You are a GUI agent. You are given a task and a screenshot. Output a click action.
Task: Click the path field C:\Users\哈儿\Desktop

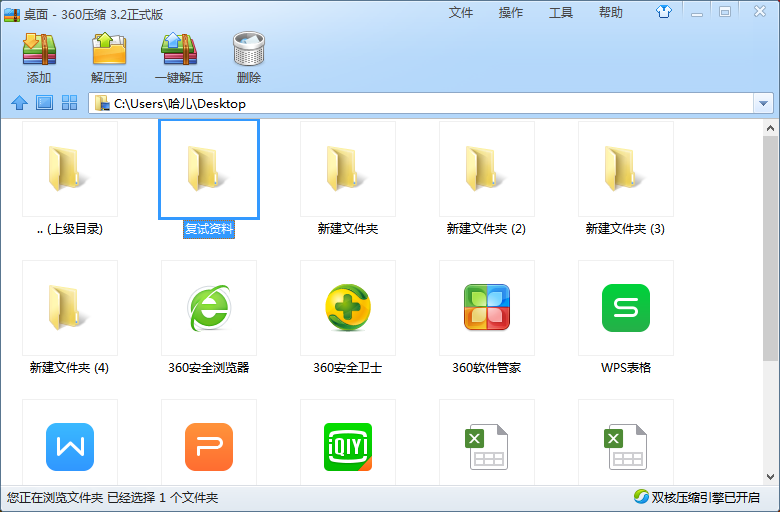(x=421, y=103)
